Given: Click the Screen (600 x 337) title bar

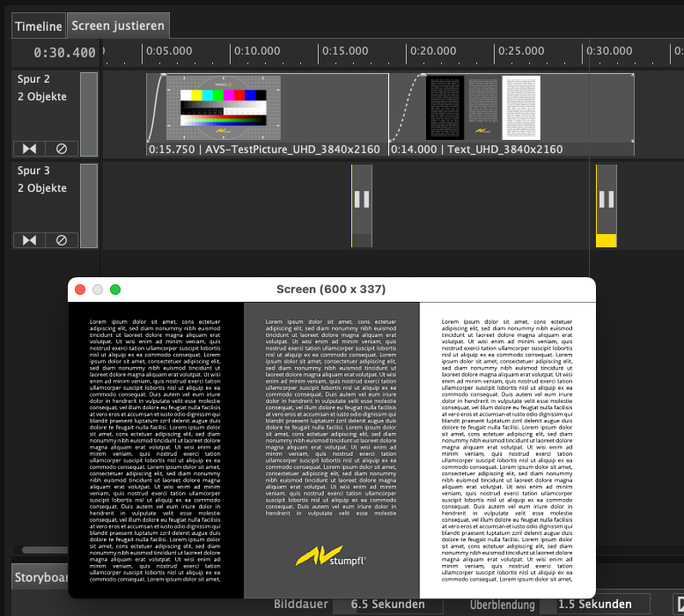Looking at the screenshot, I should click(x=332, y=290).
